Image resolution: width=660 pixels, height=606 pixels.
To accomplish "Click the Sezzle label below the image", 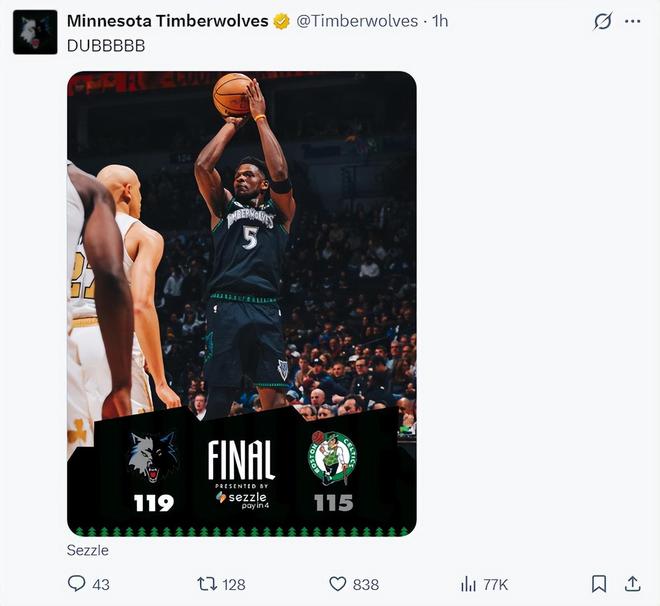I will (88, 550).
